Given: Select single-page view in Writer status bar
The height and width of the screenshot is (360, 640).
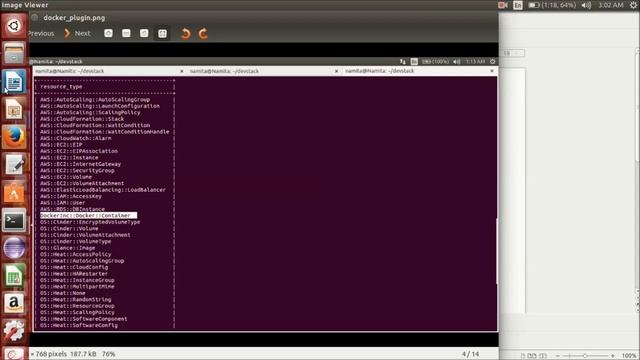Looking at the screenshot, I should [x=523, y=356].
